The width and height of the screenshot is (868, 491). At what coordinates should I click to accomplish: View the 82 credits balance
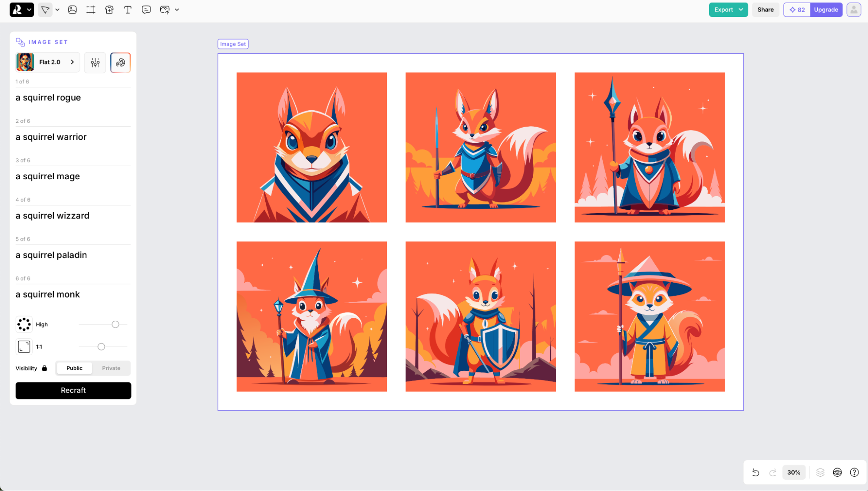click(x=797, y=10)
